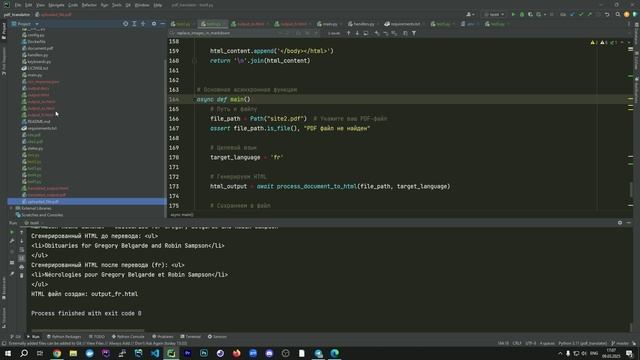Start debugging with the green bug icon

tap(522, 14)
